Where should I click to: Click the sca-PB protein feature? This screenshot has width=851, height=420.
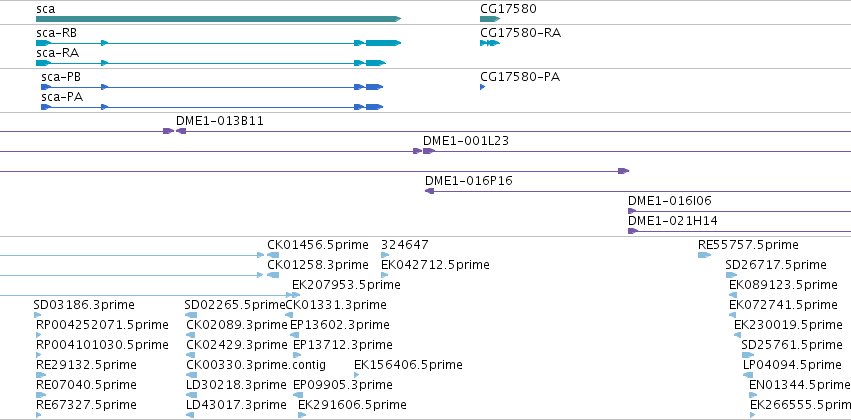point(212,87)
